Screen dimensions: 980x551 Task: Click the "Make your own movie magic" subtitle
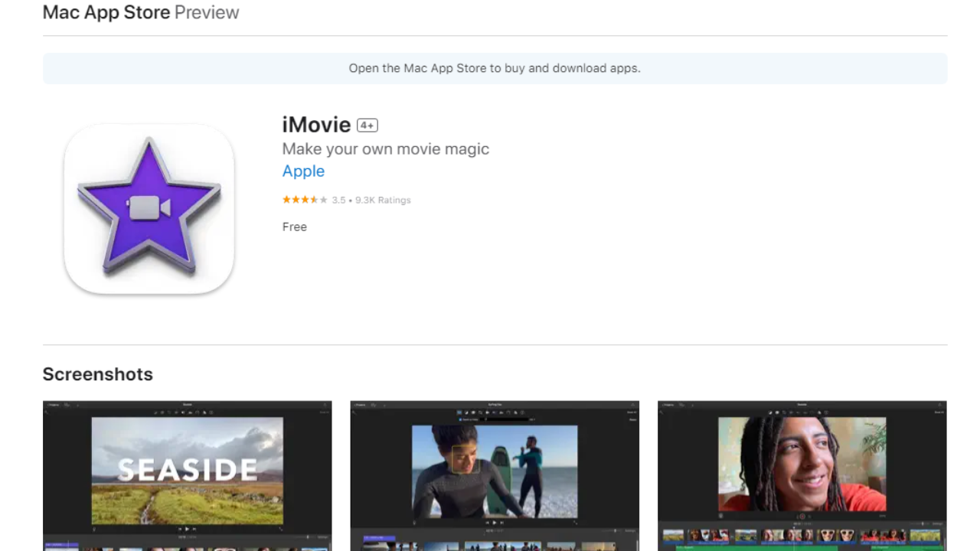click(x=386, y=149)
